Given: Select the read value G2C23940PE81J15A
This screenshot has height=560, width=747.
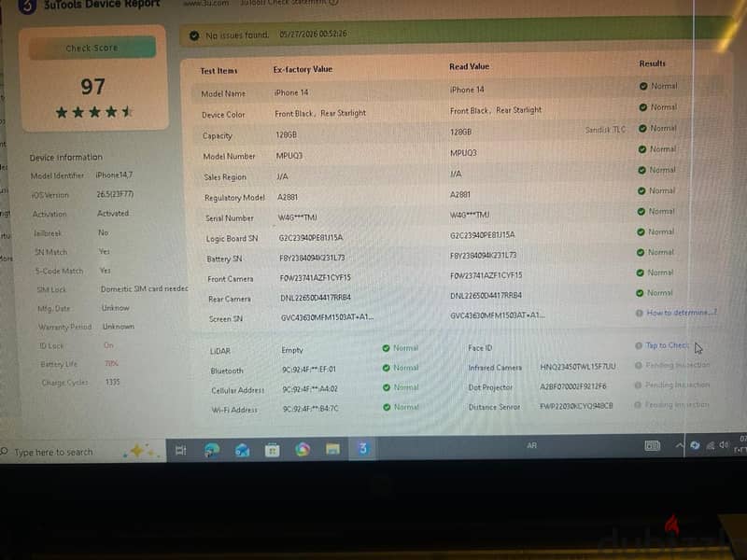Looking at the screenshot, I should click(x=482, y=235).
